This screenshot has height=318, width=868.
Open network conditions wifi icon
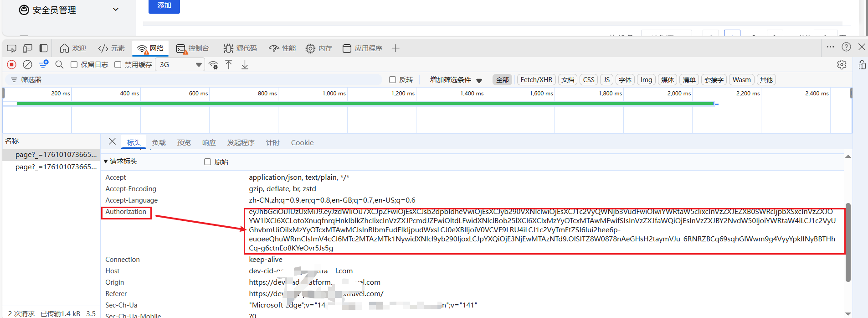pos(213,65)
